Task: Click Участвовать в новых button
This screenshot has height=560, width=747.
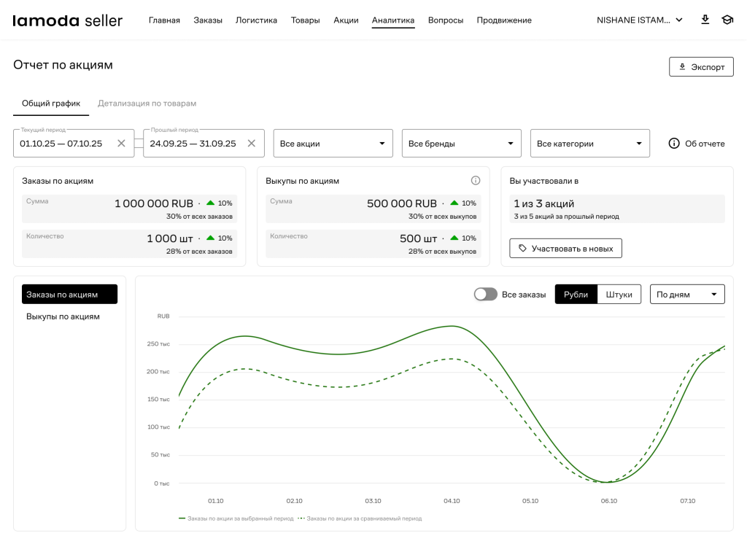Action: (565, 248)
